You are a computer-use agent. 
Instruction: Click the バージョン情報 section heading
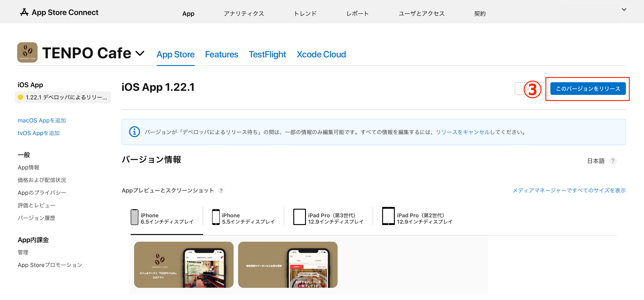tap(151, 160)
